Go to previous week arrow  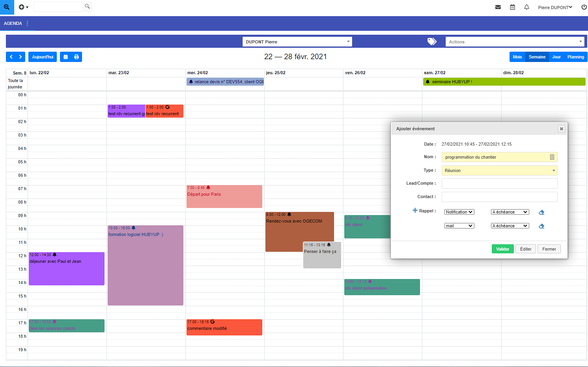[11, 57]
